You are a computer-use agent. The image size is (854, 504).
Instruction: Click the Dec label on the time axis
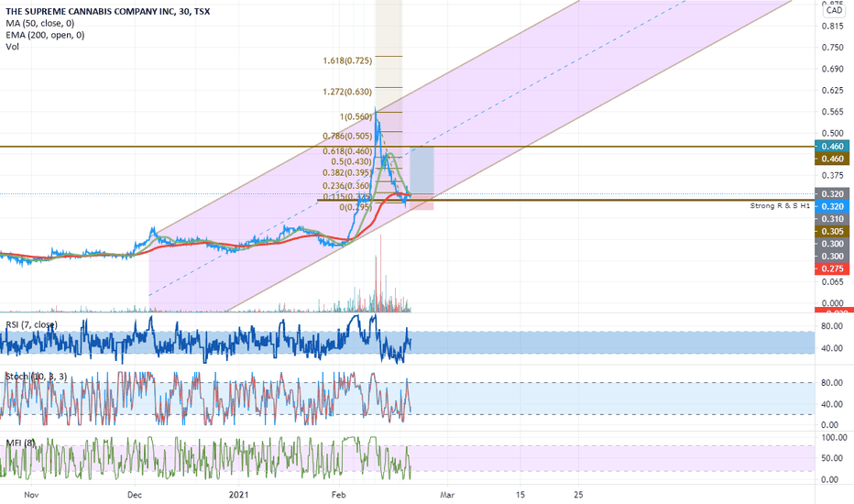point(135,495)
